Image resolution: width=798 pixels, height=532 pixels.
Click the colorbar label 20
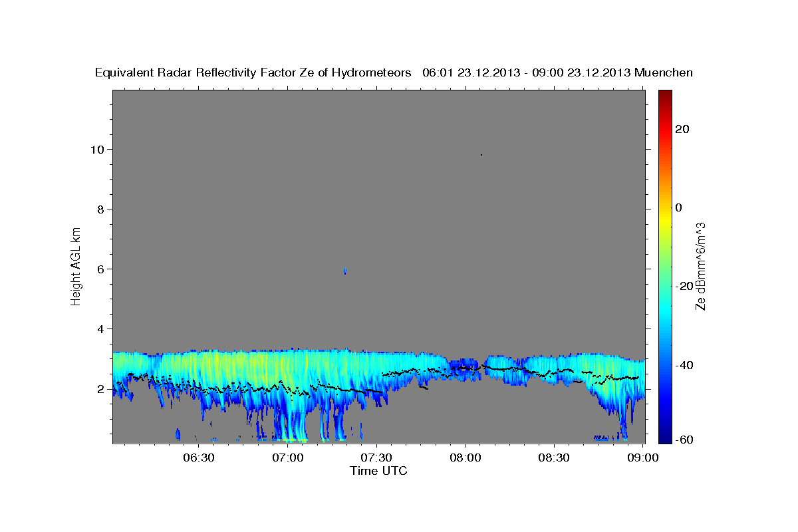(682, 129)
